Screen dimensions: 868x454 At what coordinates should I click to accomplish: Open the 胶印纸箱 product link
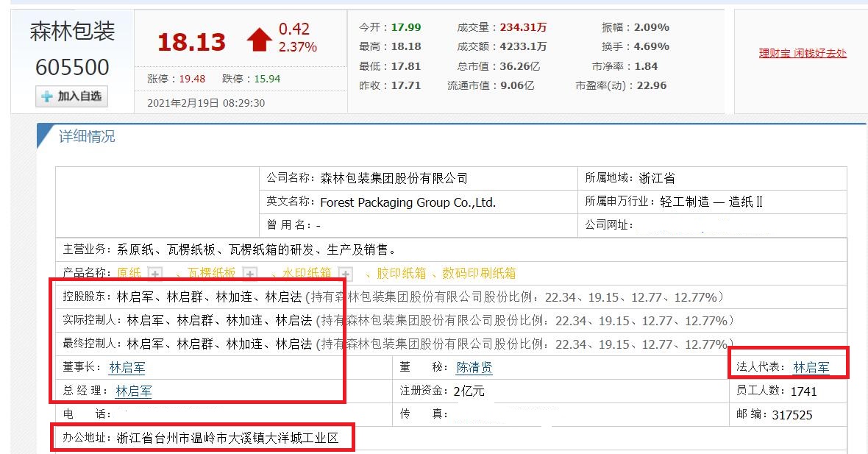click(402, 273)
